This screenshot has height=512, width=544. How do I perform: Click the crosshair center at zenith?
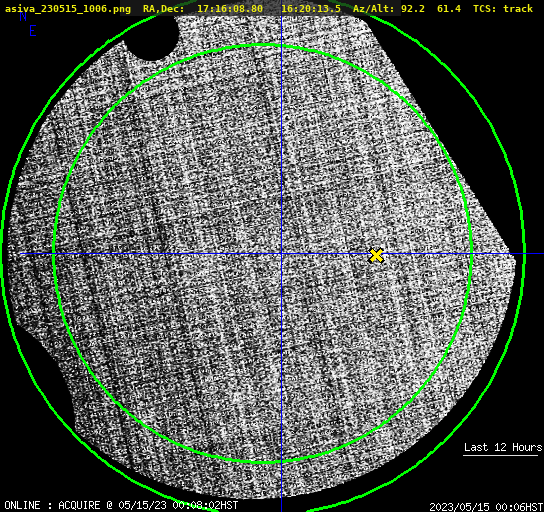(x=281, y=254)
